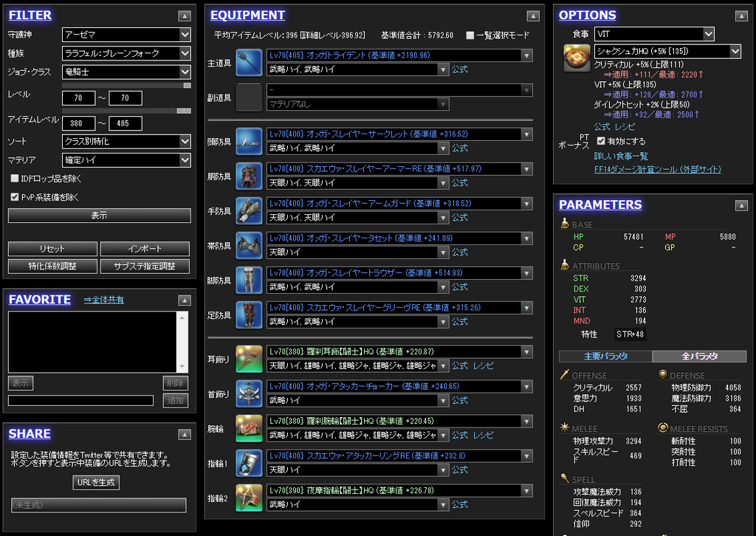
Task: Open the 食事 stat dropdown showing VIT
Action: (654, 34)
